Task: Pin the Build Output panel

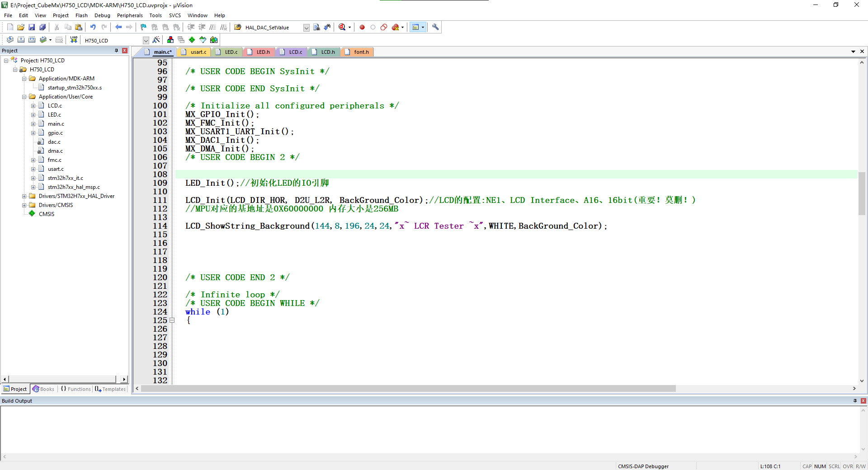Action: click(855, 401)
